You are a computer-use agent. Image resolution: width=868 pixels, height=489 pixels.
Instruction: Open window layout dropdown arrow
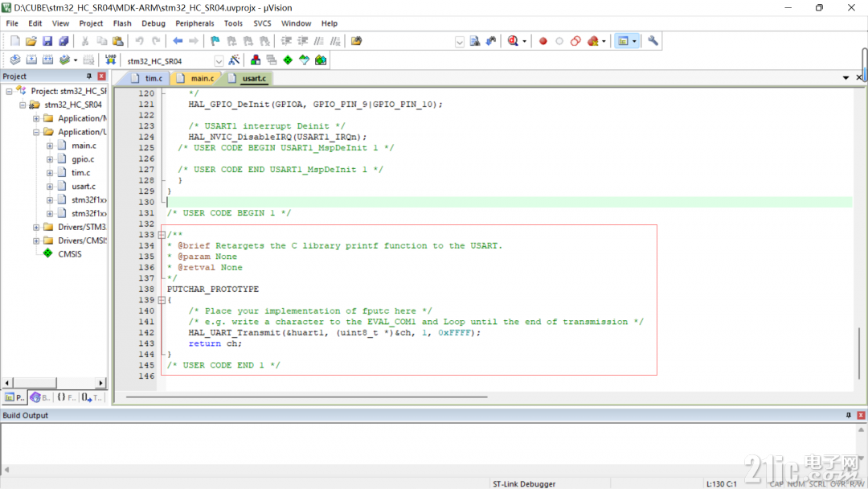coord(634,42)
